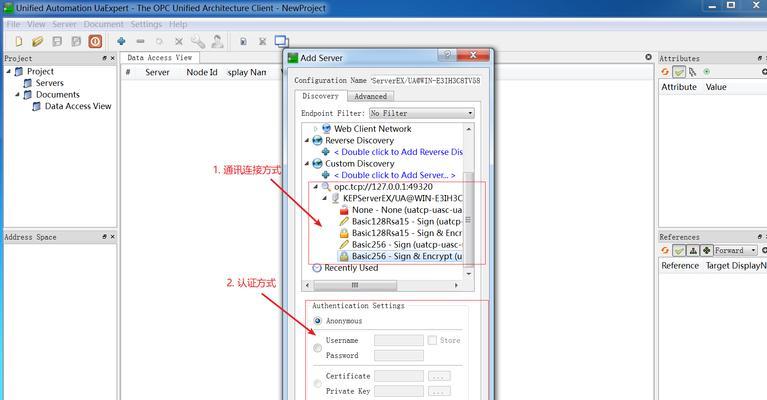767x400 pixels.
Task: Click the Private Key browse '...' button
Action: tap(439, 391)
